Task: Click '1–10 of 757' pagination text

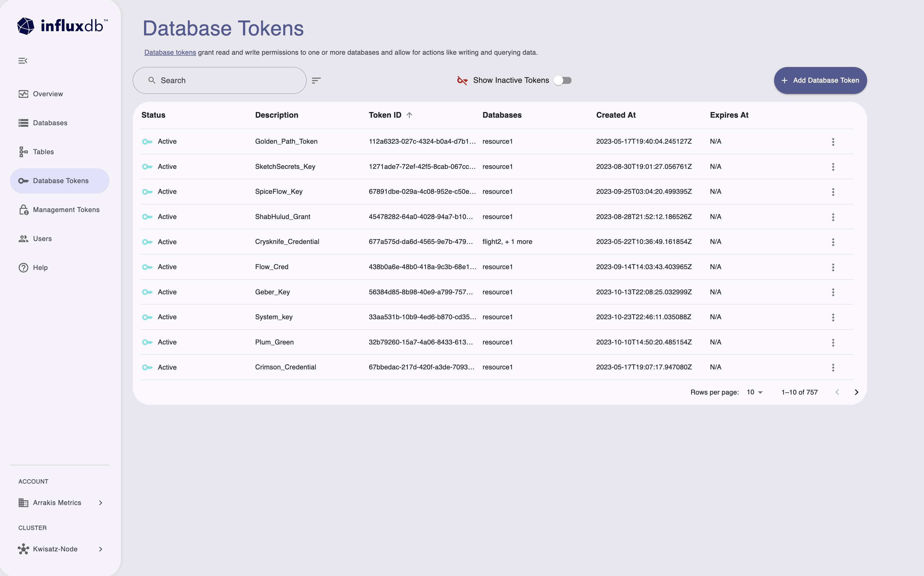Action: pos(799,392)
